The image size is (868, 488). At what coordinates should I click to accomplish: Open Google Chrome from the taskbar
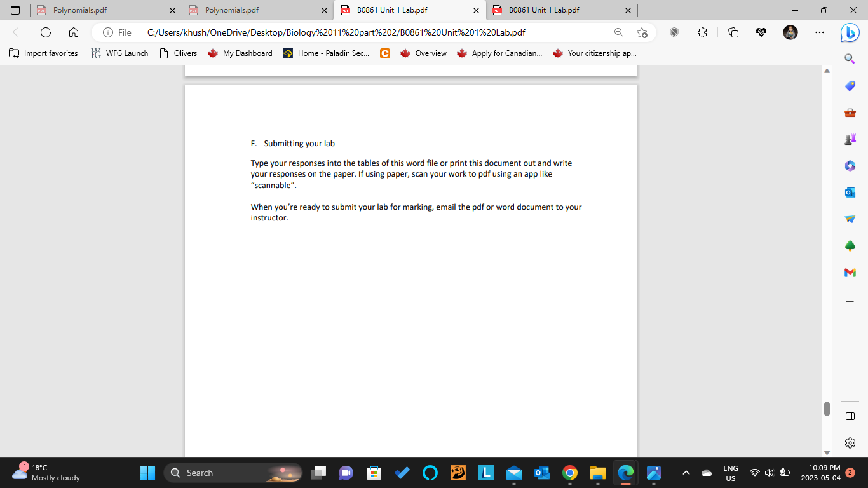pos(570,473)
